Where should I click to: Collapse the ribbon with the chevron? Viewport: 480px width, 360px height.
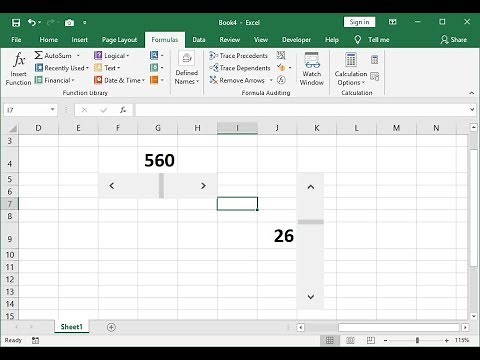pos(472,93)
